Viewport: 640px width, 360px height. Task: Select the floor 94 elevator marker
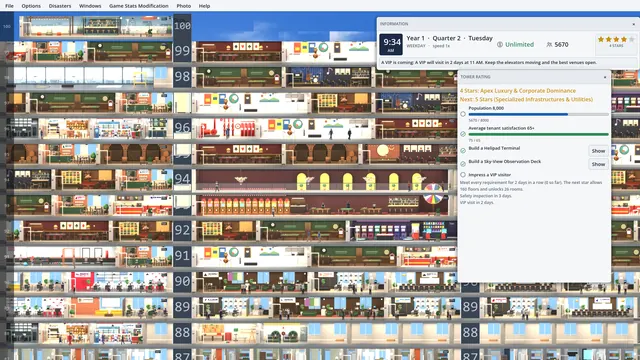(x=182, y=178)
